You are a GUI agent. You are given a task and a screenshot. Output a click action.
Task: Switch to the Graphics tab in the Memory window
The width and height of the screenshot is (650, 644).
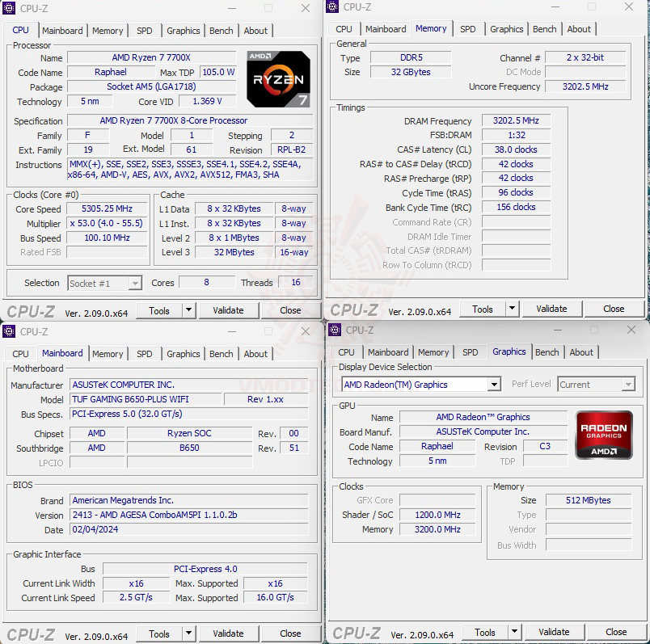point(507,29)
